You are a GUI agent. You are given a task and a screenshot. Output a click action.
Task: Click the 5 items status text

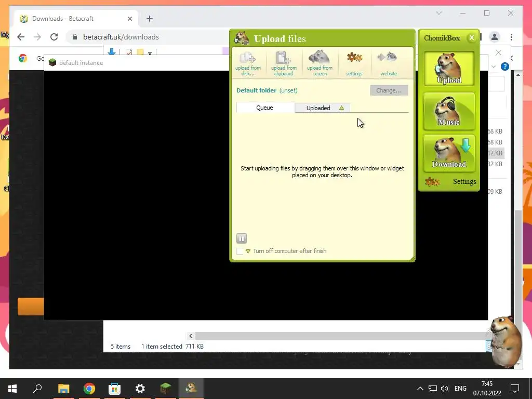click(x=121, y=347)
